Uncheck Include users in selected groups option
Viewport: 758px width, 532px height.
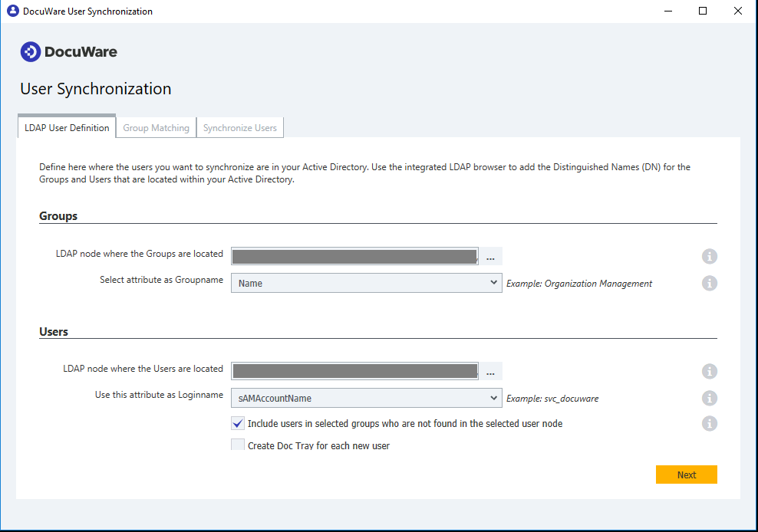pyautogui.click(x=238, y=423)
